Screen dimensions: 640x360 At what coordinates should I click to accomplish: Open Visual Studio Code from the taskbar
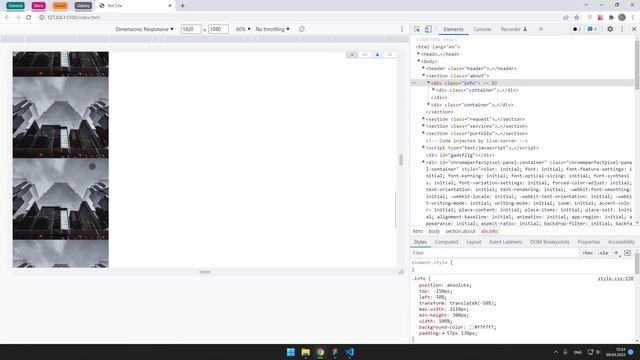point(350,352)
